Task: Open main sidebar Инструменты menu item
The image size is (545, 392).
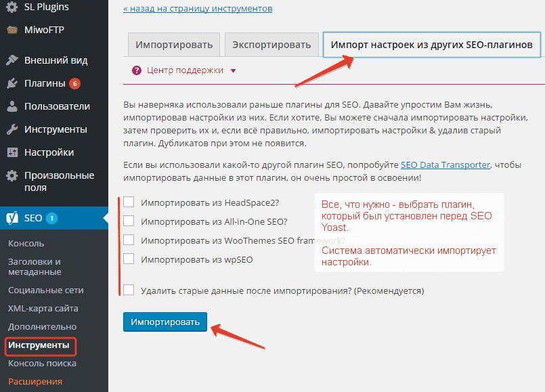Action: [54, 129]
